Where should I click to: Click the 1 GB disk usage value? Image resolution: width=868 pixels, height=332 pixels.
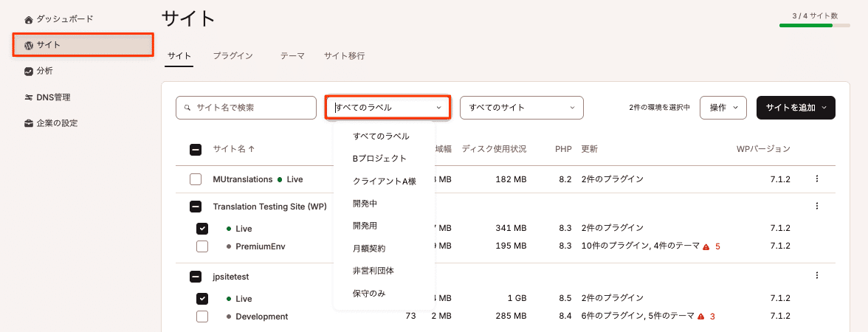pos(517,299)
